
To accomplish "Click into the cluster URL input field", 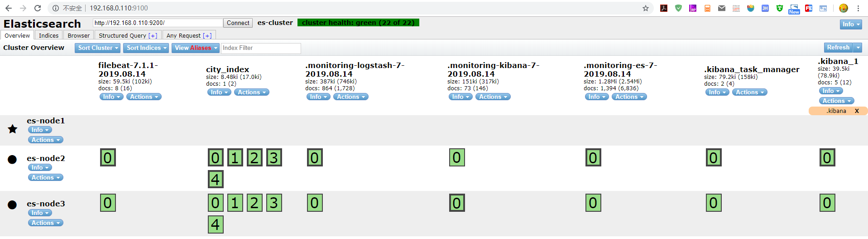I will (x=158, y=23).
